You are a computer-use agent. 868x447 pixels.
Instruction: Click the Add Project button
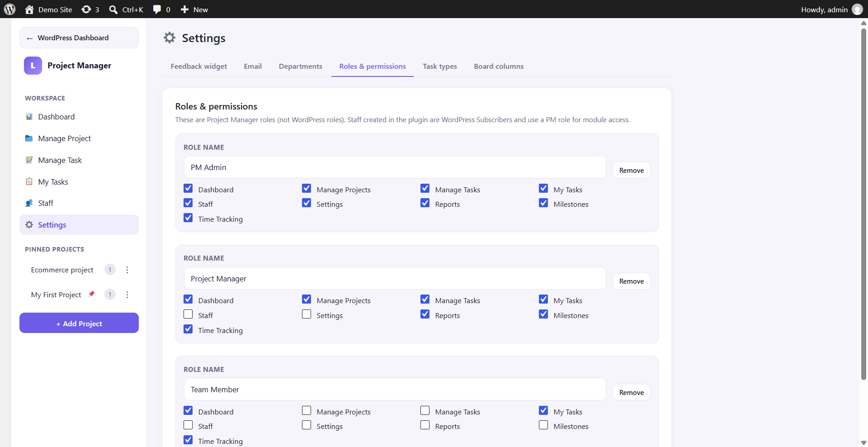pos(79,323)
